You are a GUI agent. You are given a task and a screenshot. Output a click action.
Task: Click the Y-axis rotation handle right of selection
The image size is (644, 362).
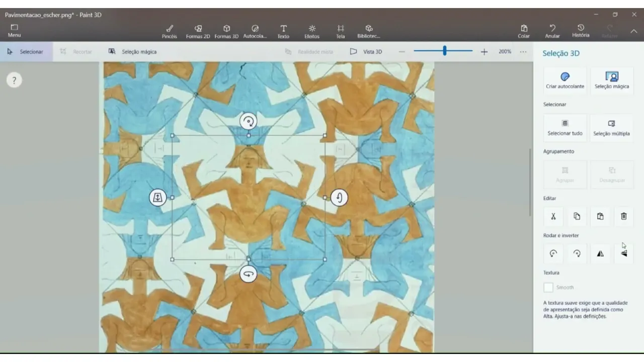click(x=339, y=198)
